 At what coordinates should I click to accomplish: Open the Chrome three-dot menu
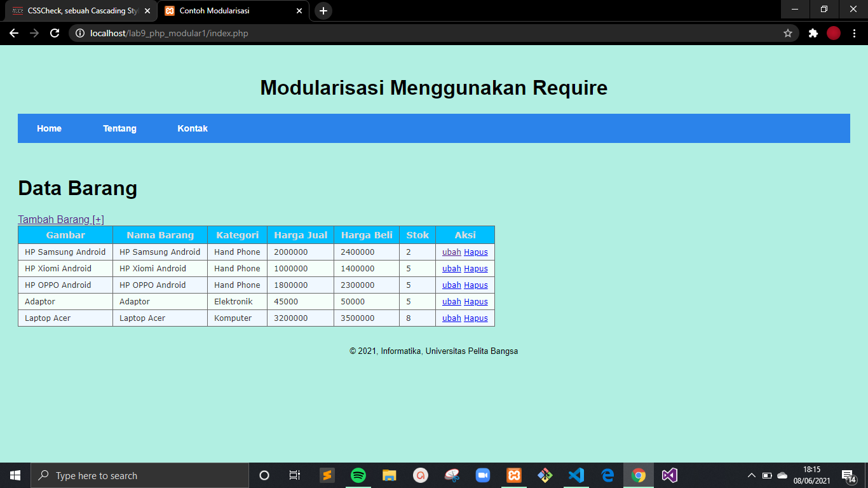[854, 33]
